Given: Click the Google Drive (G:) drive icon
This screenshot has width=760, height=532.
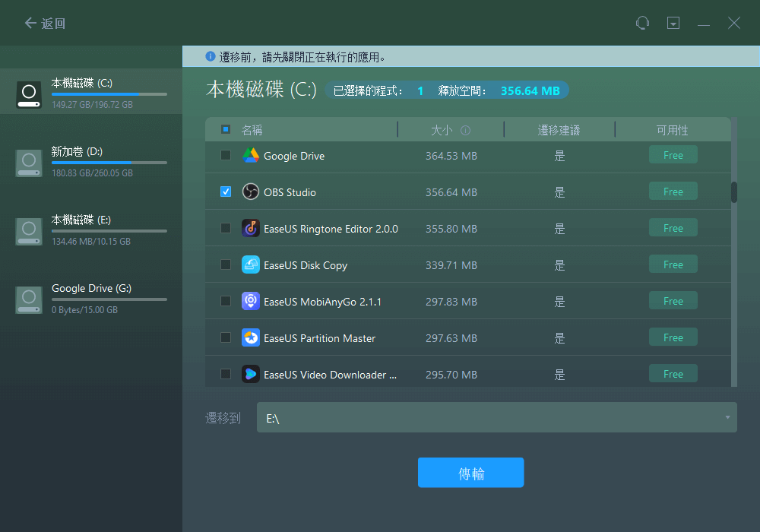Looking at the screenshot, I should click(29, 300).
